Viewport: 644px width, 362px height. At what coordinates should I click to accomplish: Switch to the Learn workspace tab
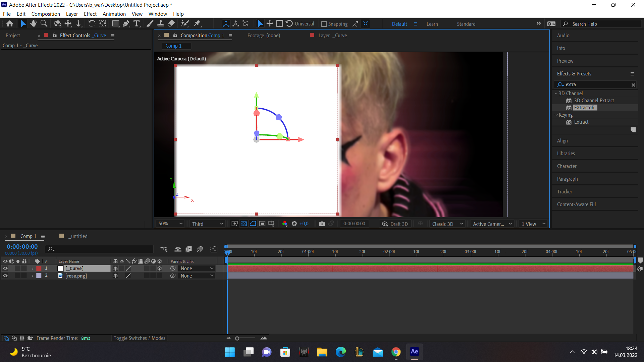coord(432,24)
